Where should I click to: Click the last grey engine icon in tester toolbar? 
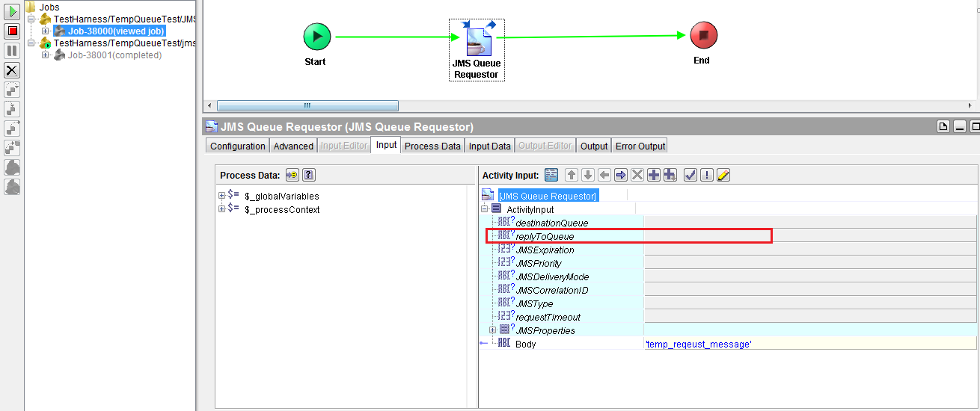pyautogui.click(x=12, y=187)
